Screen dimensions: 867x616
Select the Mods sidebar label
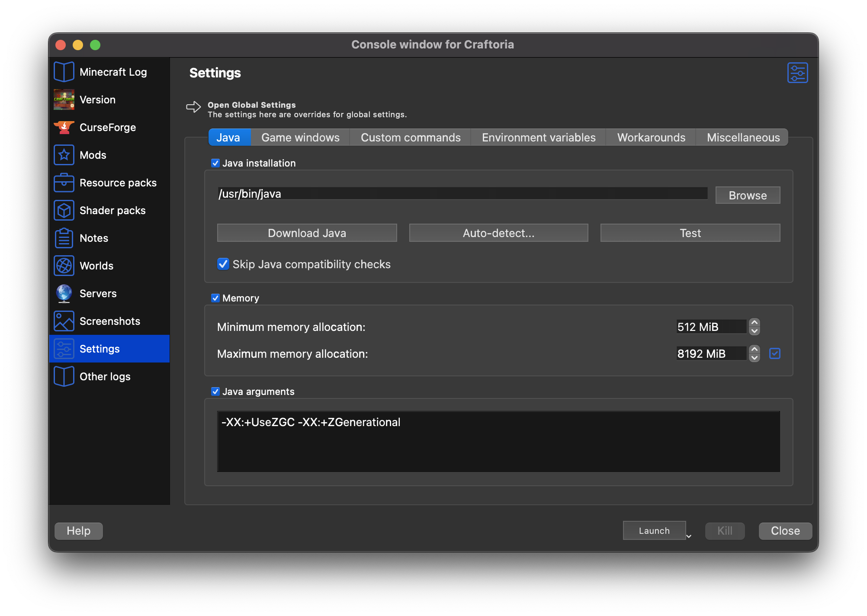click(93, 155)
